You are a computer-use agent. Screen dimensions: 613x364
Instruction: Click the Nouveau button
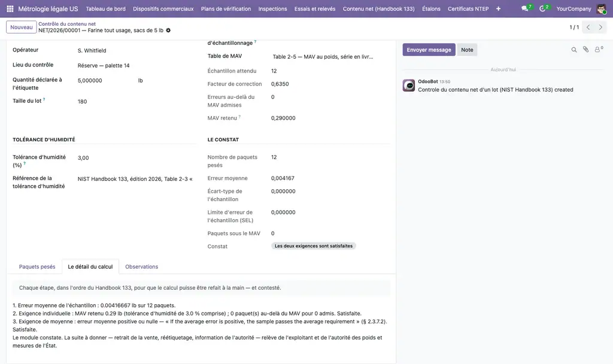coord(22,28)
